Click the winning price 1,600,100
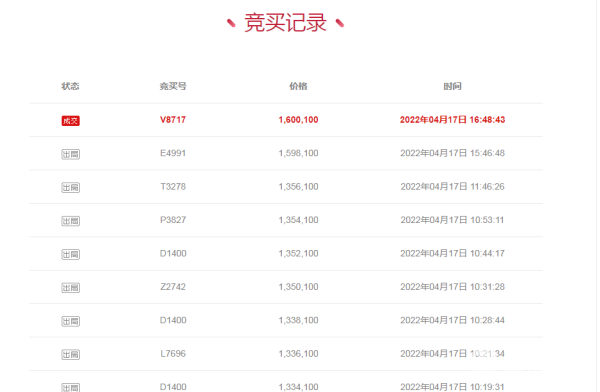The image size is (600, 392). pyautogui.click(x=298, y=120)
